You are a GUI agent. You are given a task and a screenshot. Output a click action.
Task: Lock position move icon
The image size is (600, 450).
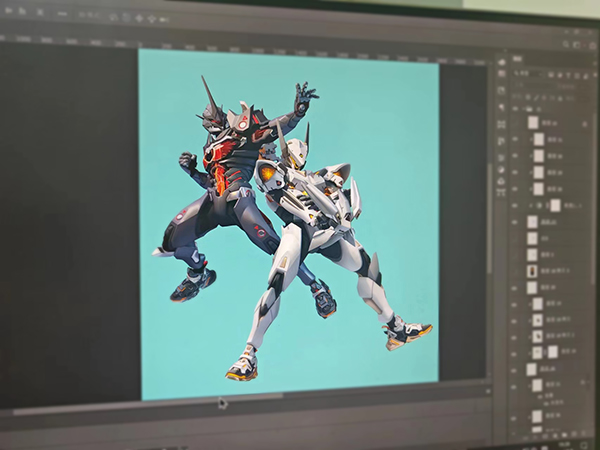click(544, 98)
